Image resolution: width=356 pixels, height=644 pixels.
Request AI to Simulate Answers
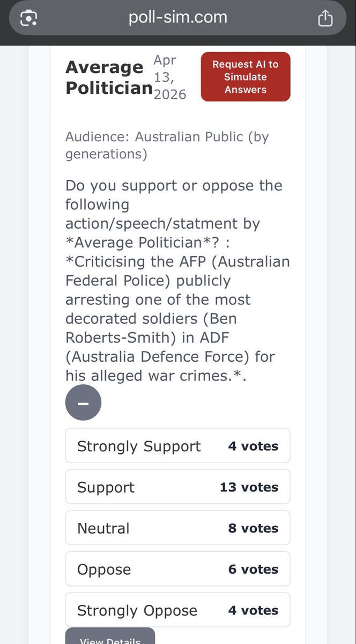pos(246,77)
